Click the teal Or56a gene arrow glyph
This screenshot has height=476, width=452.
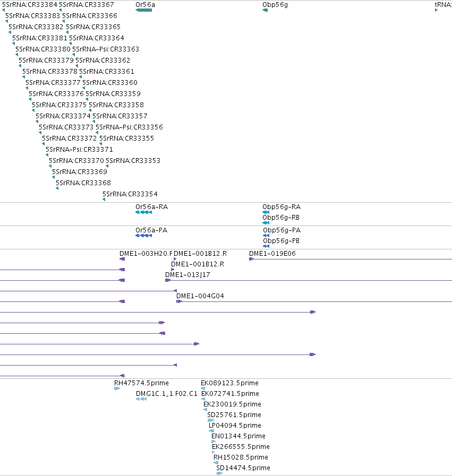pos(144,10)
